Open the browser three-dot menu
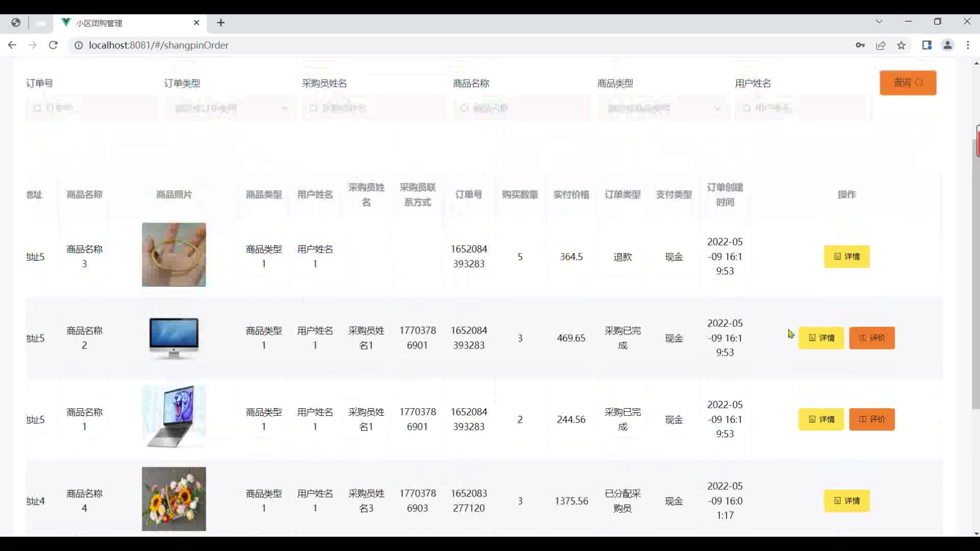980x551 pixels. (x=968, y=45)
